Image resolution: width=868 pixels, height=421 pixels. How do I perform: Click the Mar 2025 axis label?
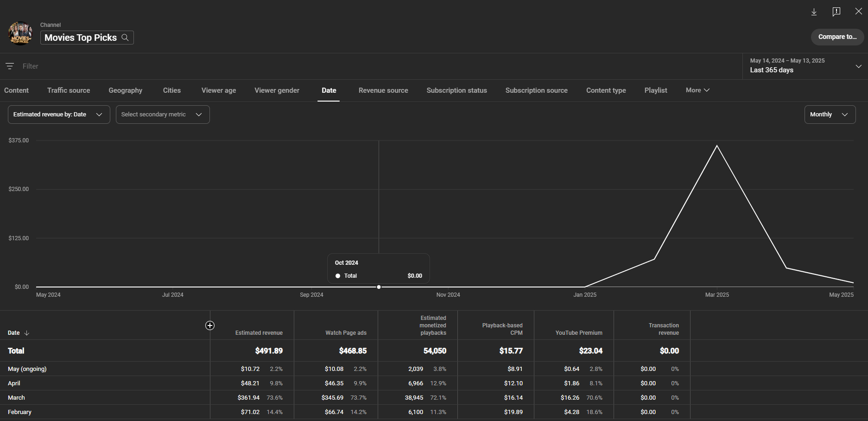click(x=717, y=295)
